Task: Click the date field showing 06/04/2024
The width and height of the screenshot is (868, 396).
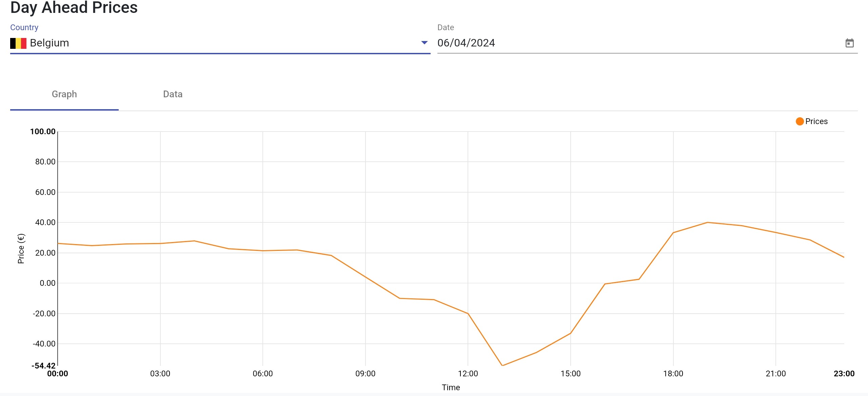Action: [466, 43]
